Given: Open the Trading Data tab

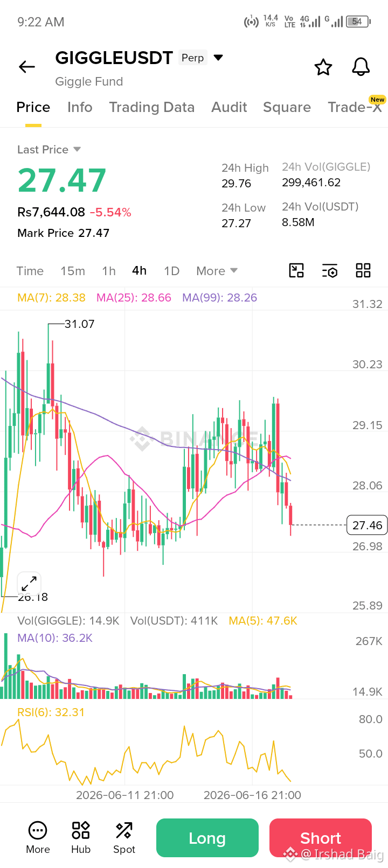Looking at the screenshot, I should click(x=152, y=107).
